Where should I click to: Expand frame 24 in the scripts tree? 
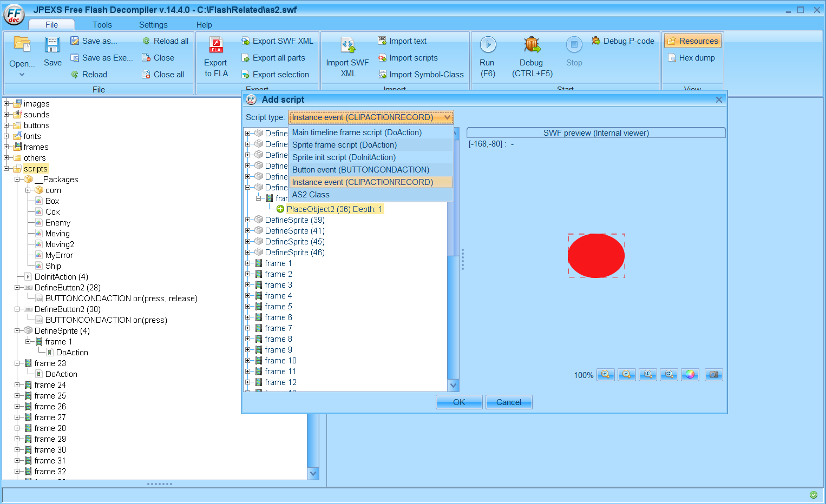17,384
